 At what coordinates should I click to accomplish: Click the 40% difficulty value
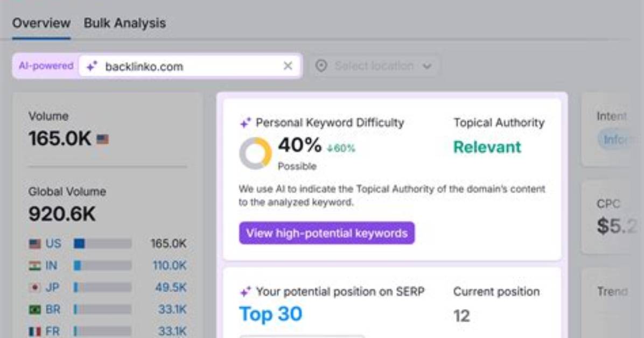[x=300, y=145]
